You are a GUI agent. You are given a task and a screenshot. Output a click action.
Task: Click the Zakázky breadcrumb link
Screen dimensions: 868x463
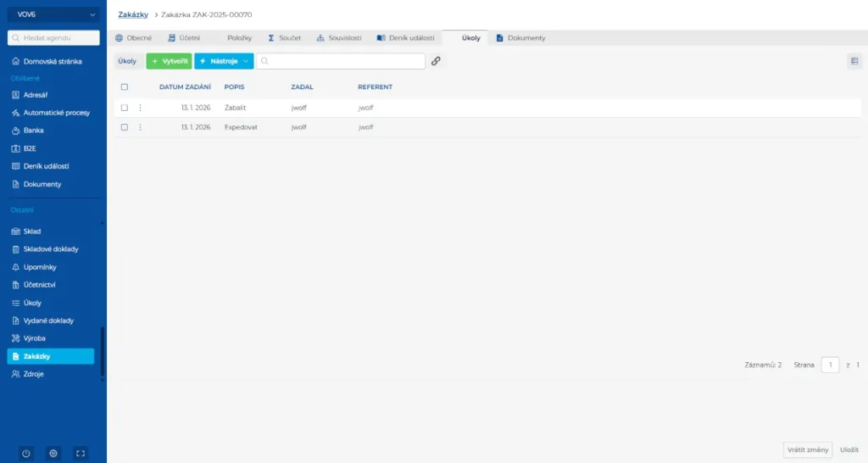pyautogui.click(x=133, y=14)
